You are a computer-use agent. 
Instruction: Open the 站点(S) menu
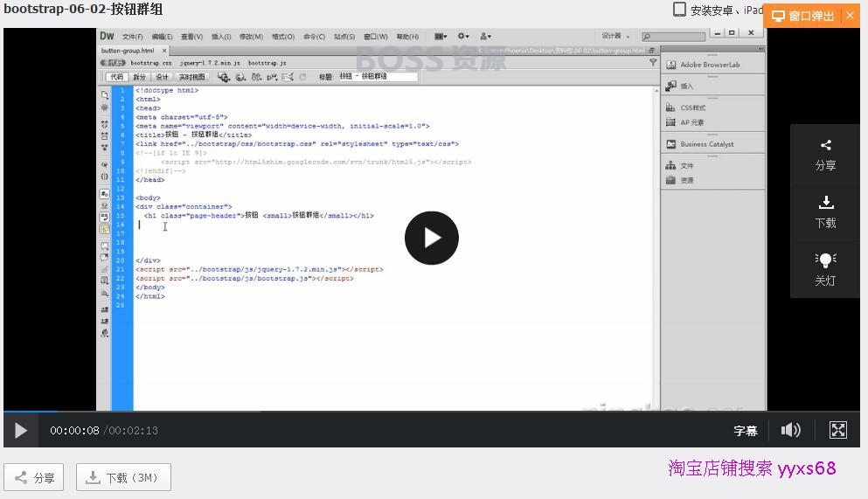[x=344, y=37]
